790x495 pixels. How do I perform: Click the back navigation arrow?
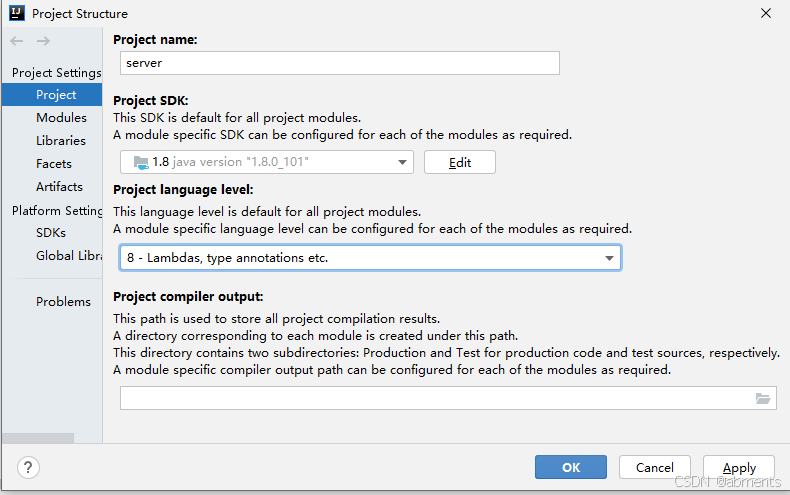click(17, 41)
